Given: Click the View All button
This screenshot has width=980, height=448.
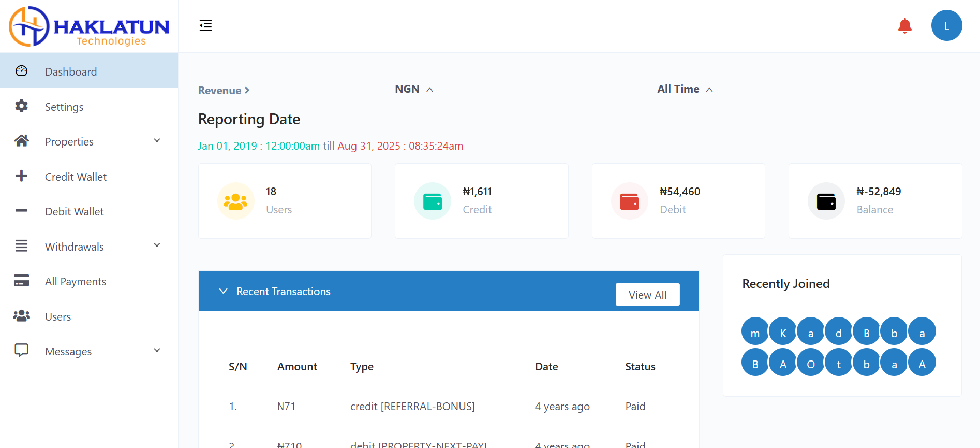Looking at the screenshot, I should [x=647, y=295].
